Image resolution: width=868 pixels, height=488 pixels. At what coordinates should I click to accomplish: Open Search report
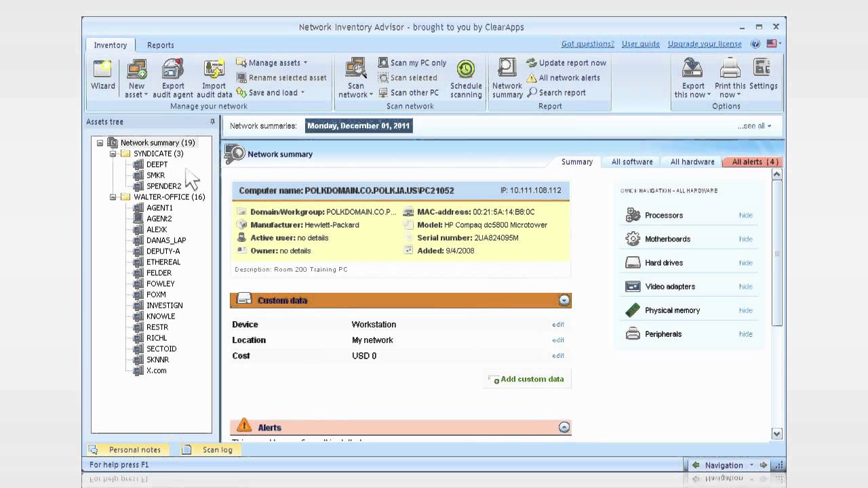(557, 92)
